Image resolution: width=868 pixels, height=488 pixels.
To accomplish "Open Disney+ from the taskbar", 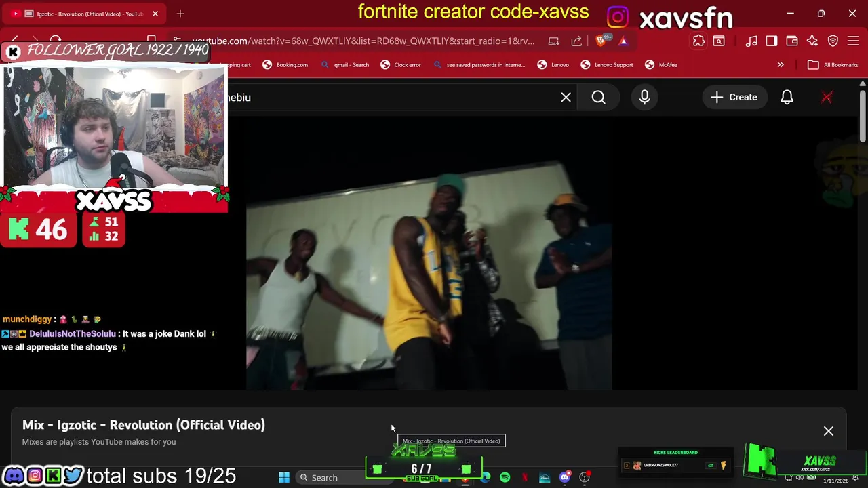I will (x=545, y=477).
